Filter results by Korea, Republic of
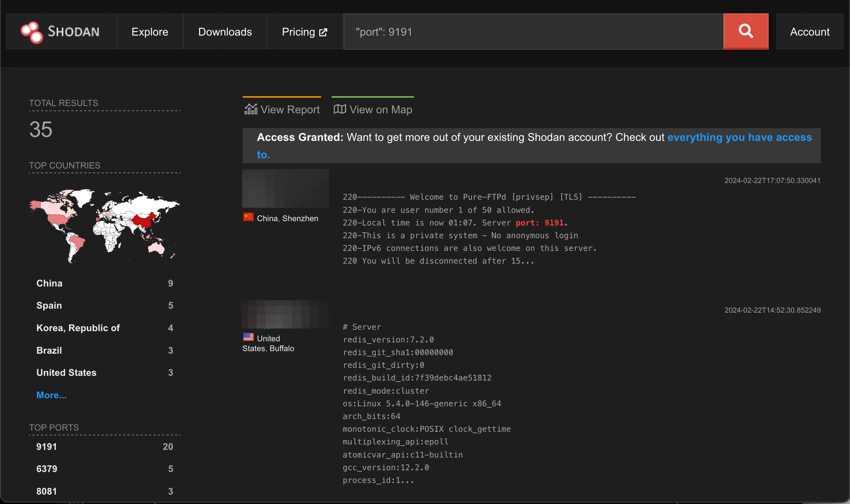This screenshot has height=504, width=850. [x=78, y=328]
